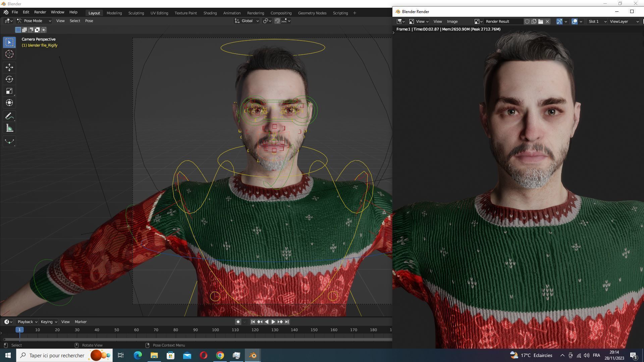Open Image editor type dropdown in render window
The width and height of the screenshot is (644, 362).
pos(400,21)
